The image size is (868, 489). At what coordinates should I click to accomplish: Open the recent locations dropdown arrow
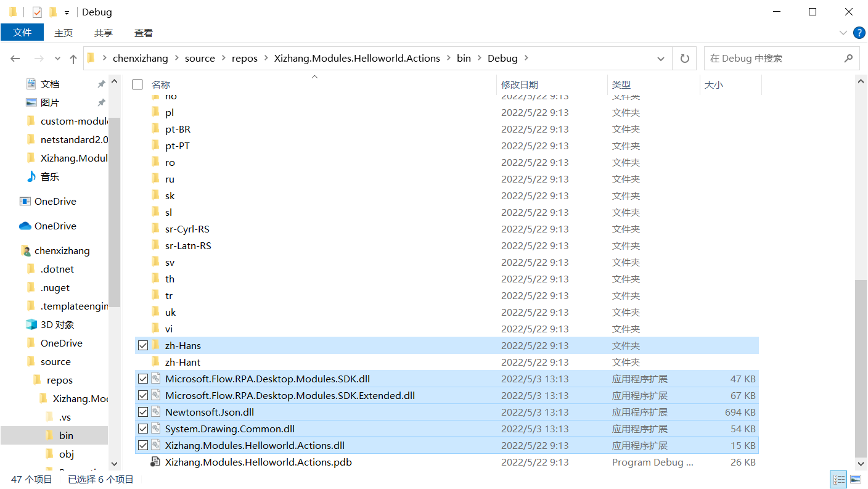(x=57, y=59)
